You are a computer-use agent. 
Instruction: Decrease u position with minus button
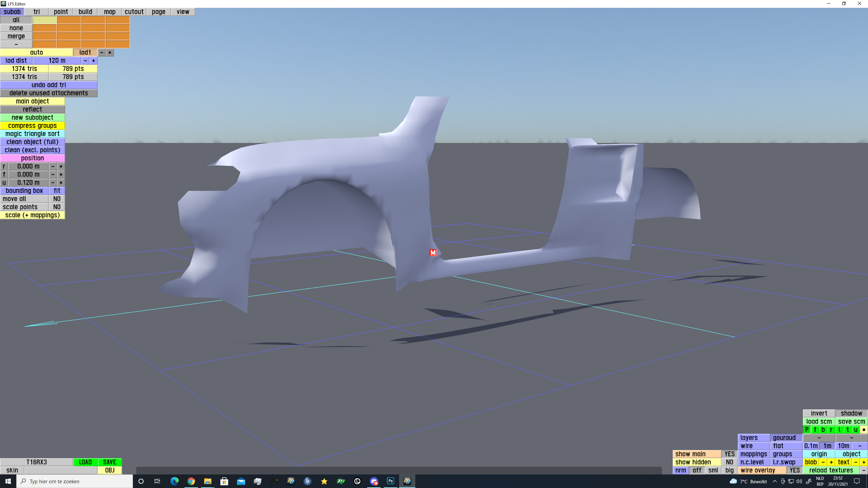click(x=53, y=183)
